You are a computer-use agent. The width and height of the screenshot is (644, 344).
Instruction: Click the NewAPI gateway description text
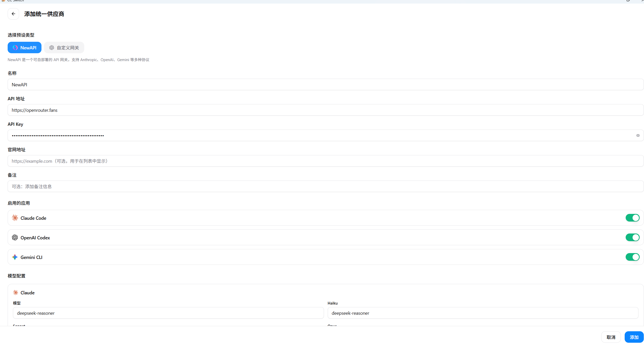(x=78, y=60)
